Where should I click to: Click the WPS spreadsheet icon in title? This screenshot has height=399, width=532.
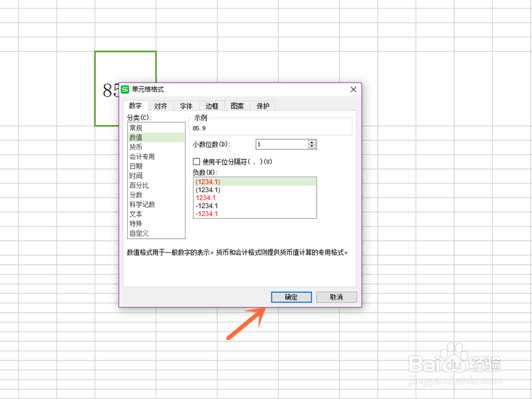pyautogui.click(x=125, y=89)
